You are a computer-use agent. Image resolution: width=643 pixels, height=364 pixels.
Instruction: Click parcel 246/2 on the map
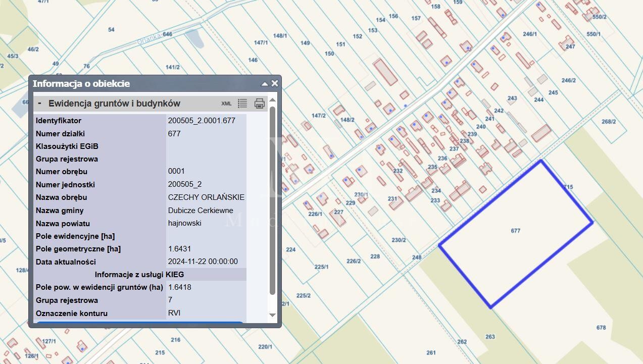pos(569,80)
